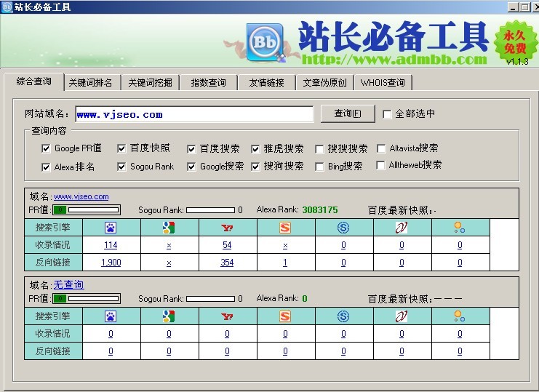This screenshot has width=539, height=392.
Task: Click the Altavista icon in the 无查询 table
Action: (401, 316)
